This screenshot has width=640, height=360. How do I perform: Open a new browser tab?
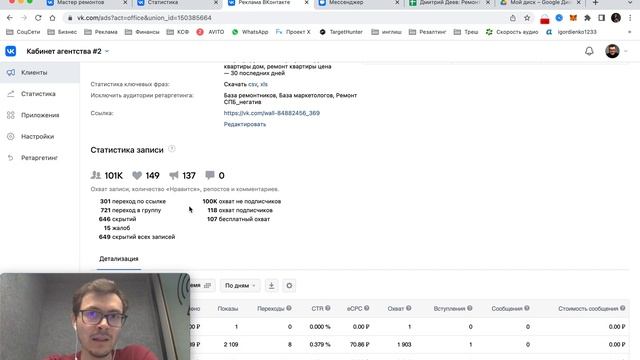596,3
